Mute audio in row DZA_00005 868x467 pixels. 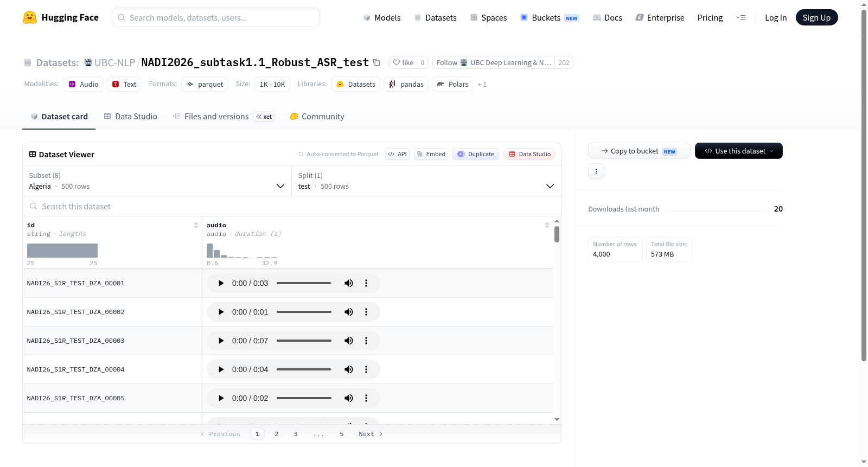pyautogui.click(x=349, y=398)
